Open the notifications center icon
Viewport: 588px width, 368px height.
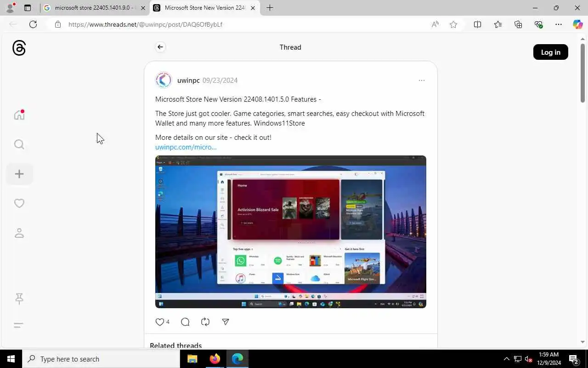click(x=573, y=359)
